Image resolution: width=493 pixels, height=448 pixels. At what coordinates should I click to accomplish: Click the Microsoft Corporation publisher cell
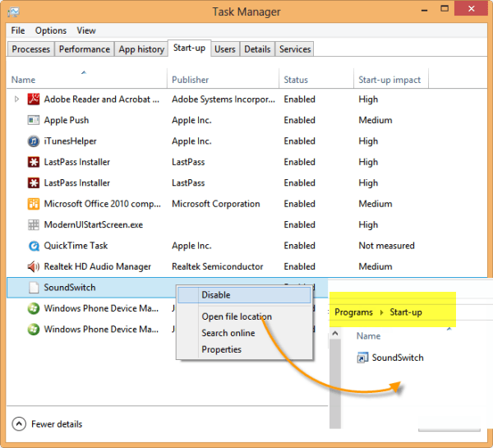215,204
